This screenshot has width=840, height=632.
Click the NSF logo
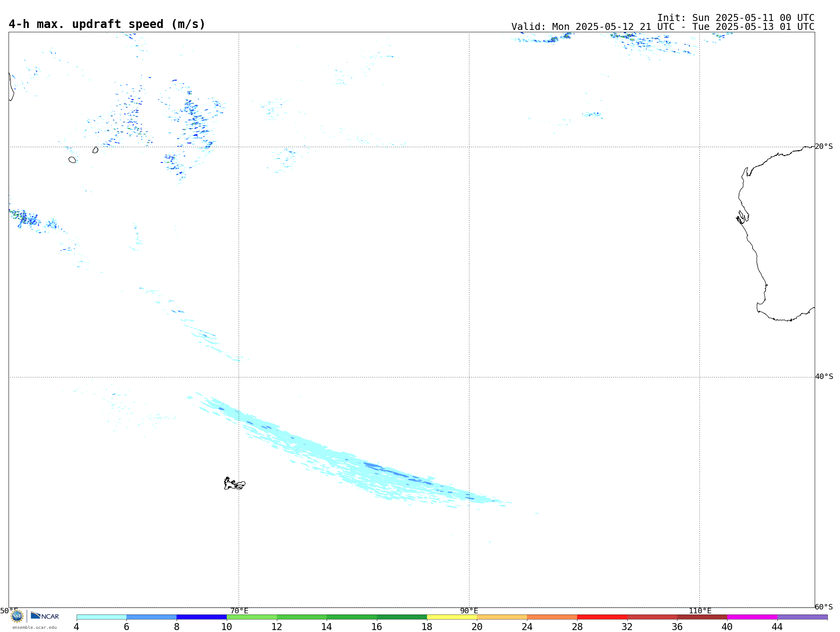17,616
